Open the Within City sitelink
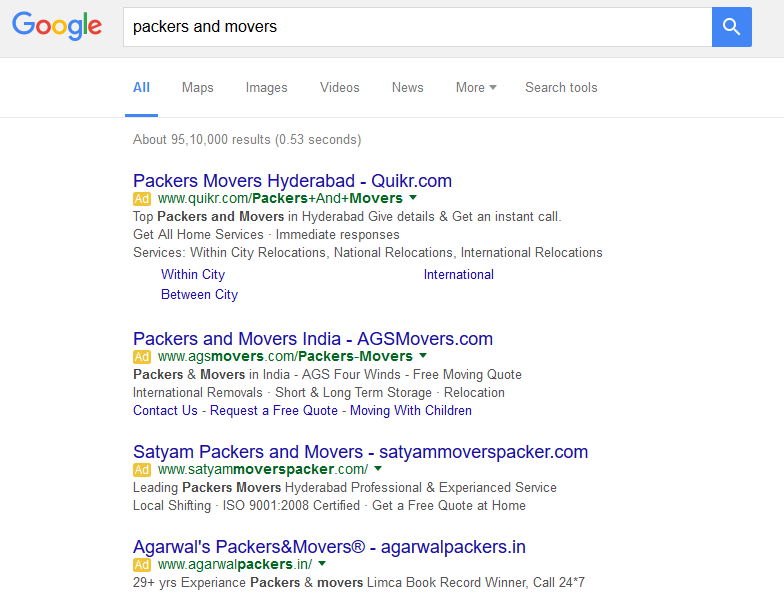The width and height of the screenshot is (784, 604). click(193, 274)
